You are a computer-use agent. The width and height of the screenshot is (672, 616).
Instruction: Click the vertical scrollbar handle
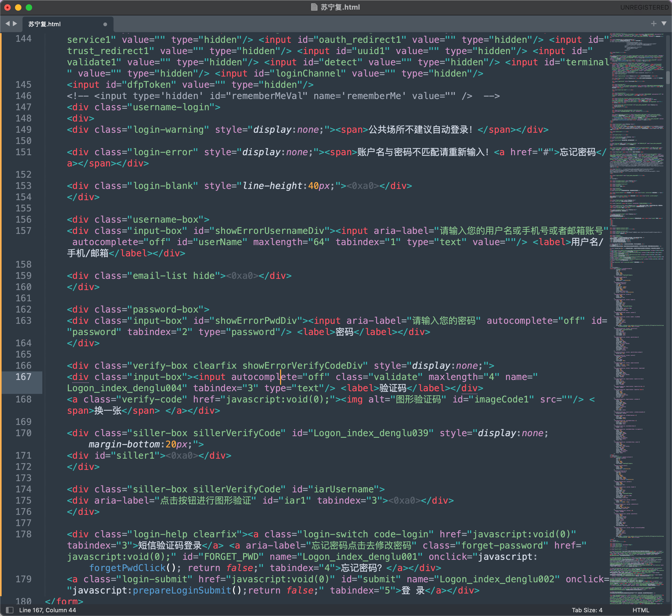(x=668, y=77)
